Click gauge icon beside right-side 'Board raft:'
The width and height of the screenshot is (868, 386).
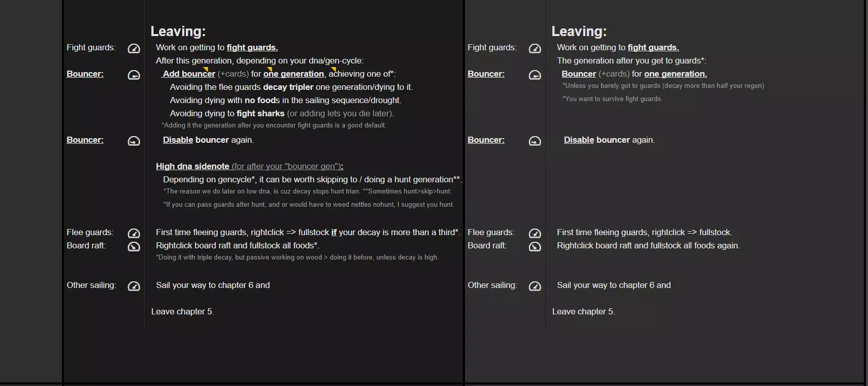tap(535, 246)
